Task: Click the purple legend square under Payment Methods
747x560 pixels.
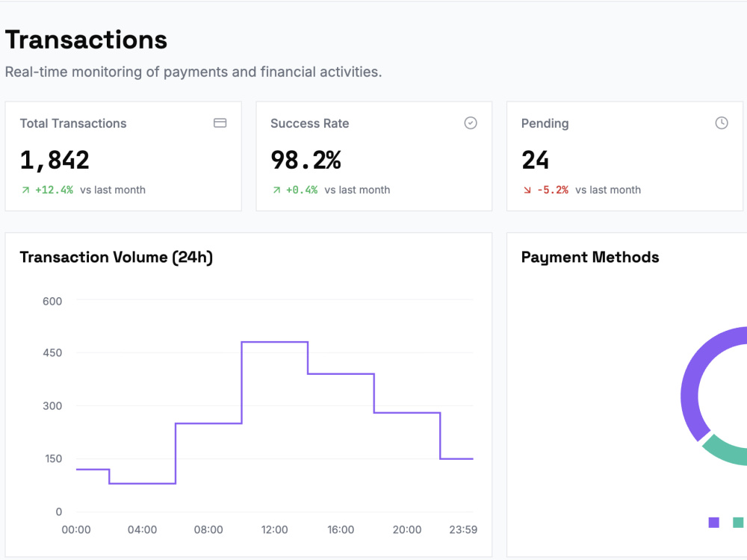Action: 713,523
